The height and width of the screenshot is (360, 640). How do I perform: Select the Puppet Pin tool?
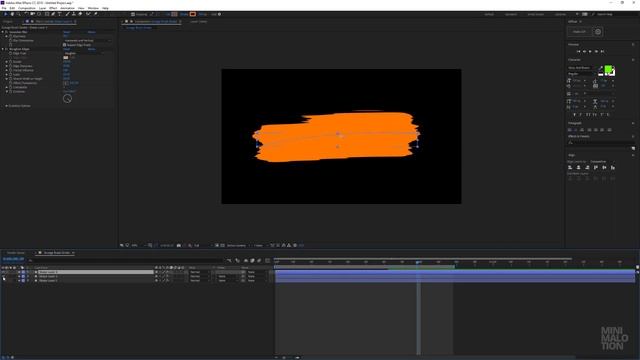96,14
